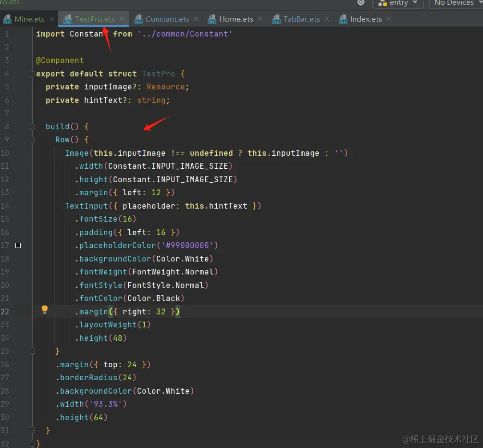Viewport: 483px width, 448px height.
Task: Click the fold end marker on line 31
Action: click(x=32, y=430)
